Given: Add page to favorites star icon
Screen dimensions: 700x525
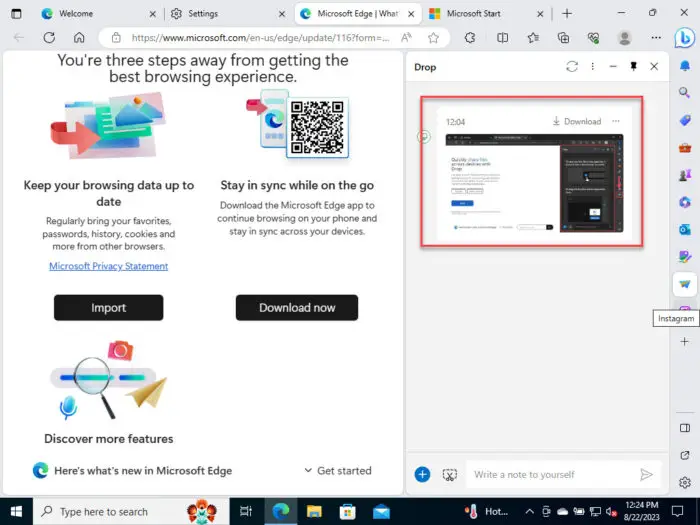Looking at the screenshot, I should (433, 38).
